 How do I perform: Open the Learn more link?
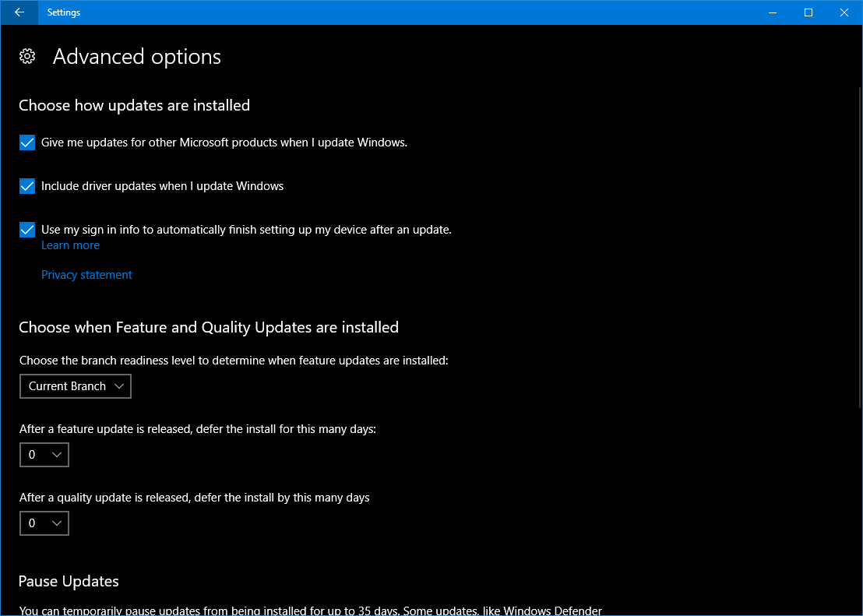coord(70,245)
